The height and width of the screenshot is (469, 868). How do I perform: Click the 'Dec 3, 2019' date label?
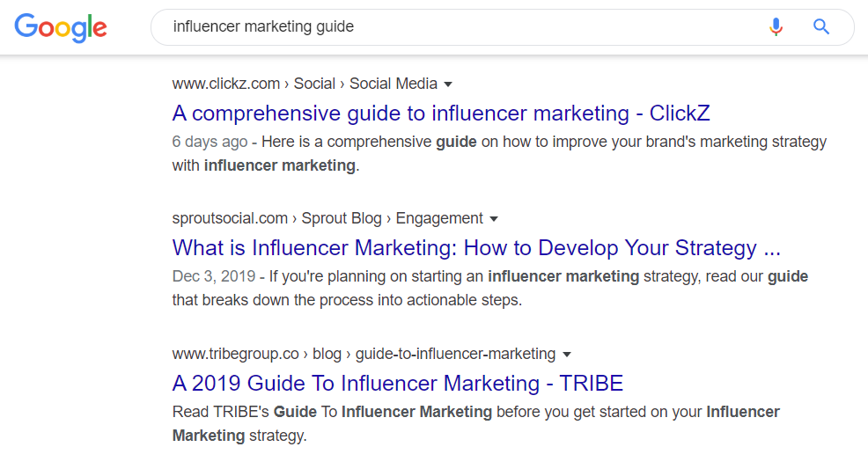[214, 276]
